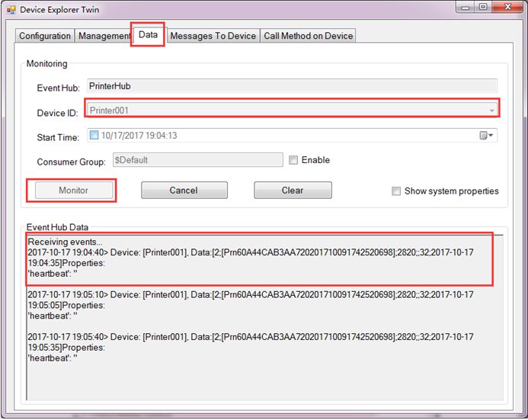This screenshot has height=420, width=528.
Task: Open the Management tab
Action: pyautogui.click(x=104, y=36)
